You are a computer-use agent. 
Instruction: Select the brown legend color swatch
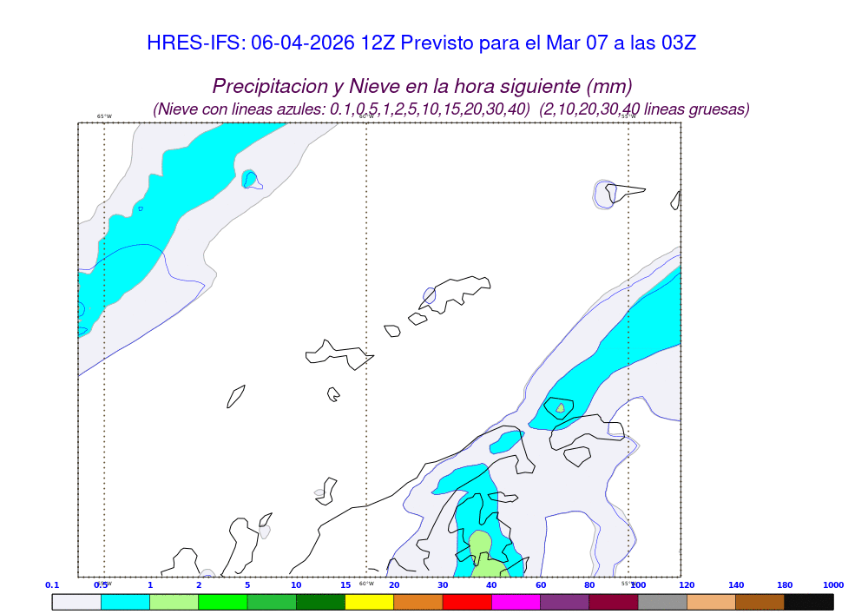click(x=759, y=601)
